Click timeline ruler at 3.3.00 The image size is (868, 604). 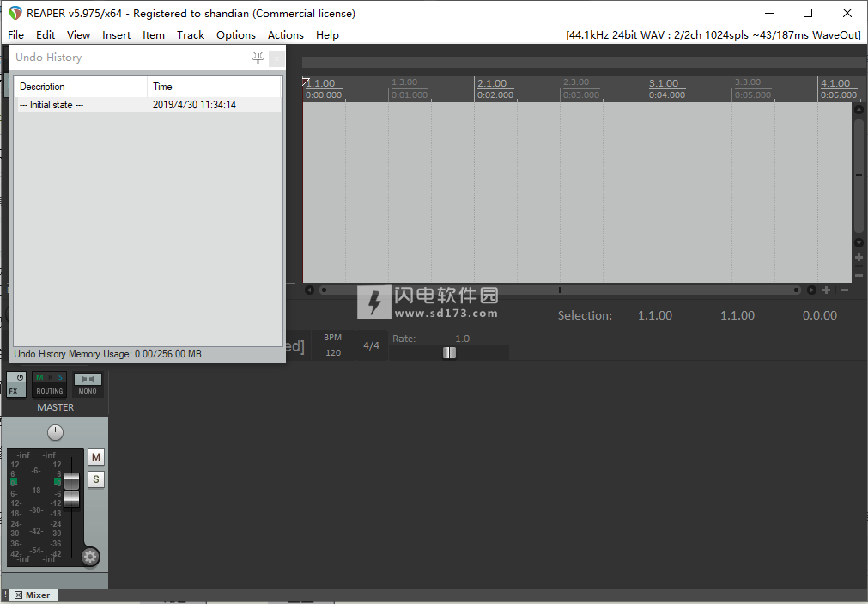748,82
